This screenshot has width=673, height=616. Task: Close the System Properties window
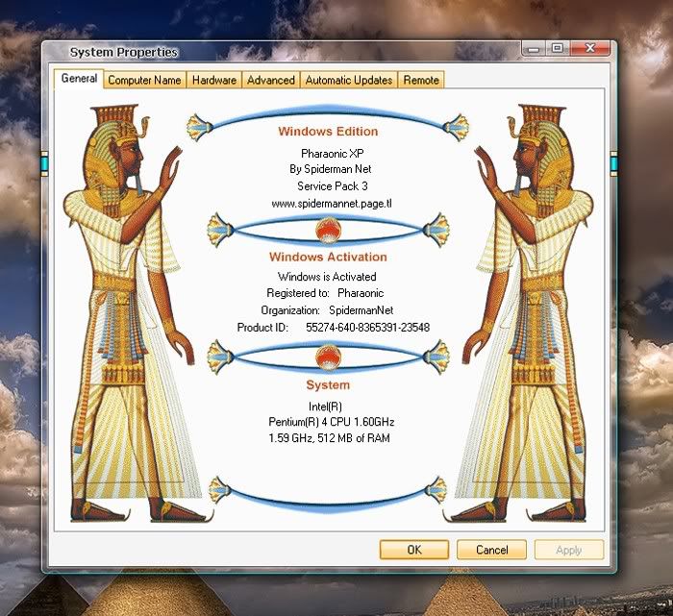pyautogui.click(x=590, y=48)
